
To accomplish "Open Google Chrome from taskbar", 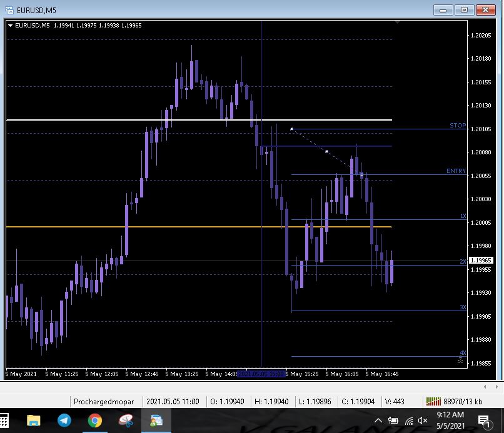I will coord(95,420).
